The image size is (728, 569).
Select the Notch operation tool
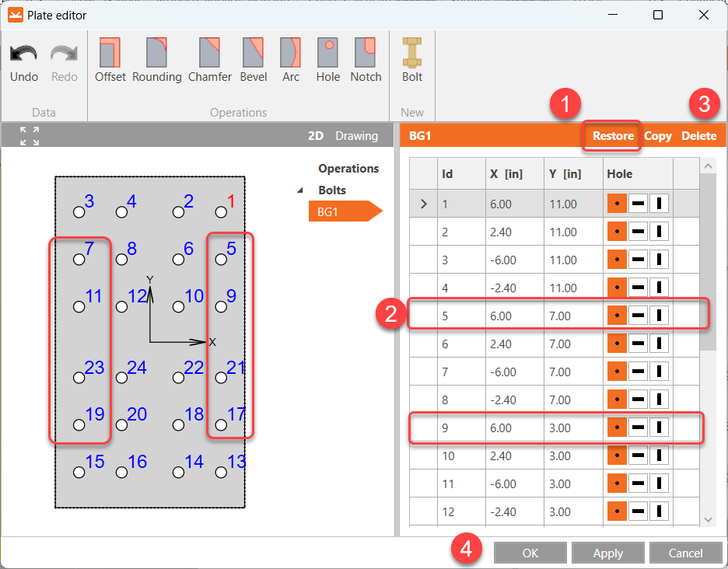point(365,58)
